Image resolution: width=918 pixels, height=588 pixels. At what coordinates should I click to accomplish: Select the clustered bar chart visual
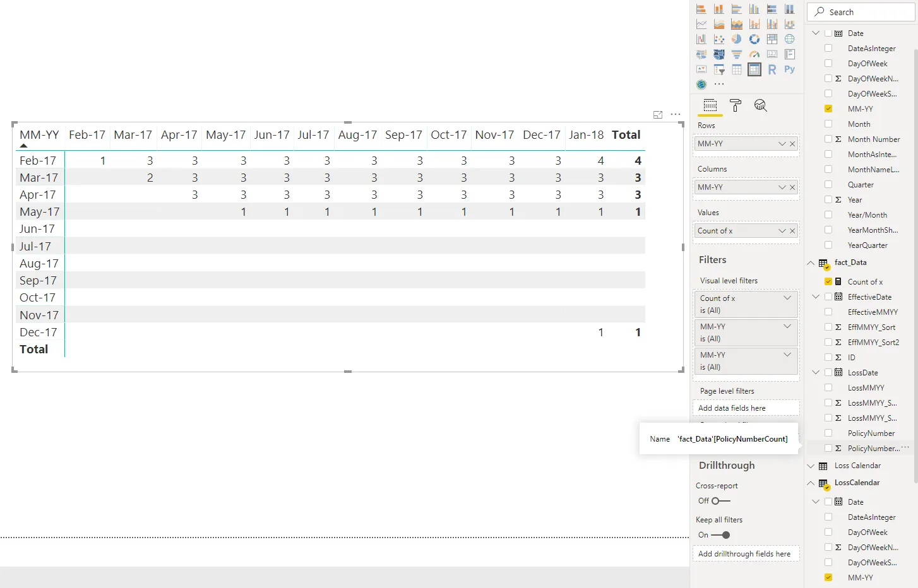click(x=737, y=9)
